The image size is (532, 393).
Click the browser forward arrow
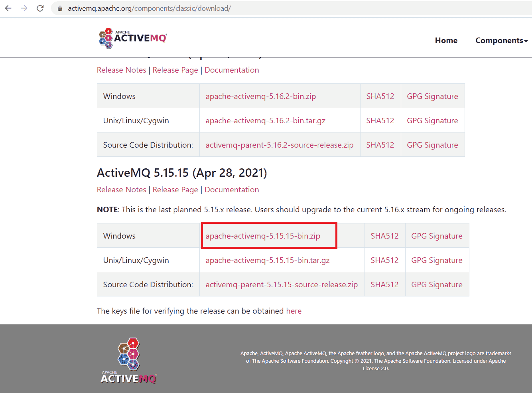pos(24,8)
